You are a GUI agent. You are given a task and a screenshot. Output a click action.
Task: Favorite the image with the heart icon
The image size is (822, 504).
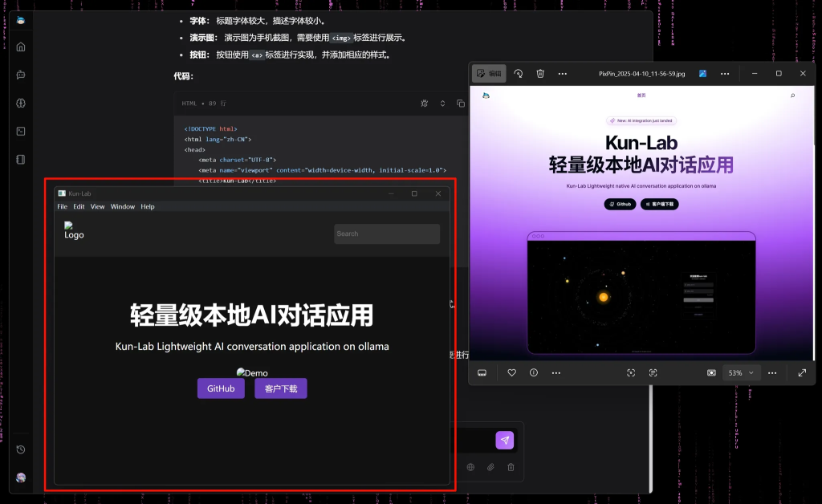[511, 372]
